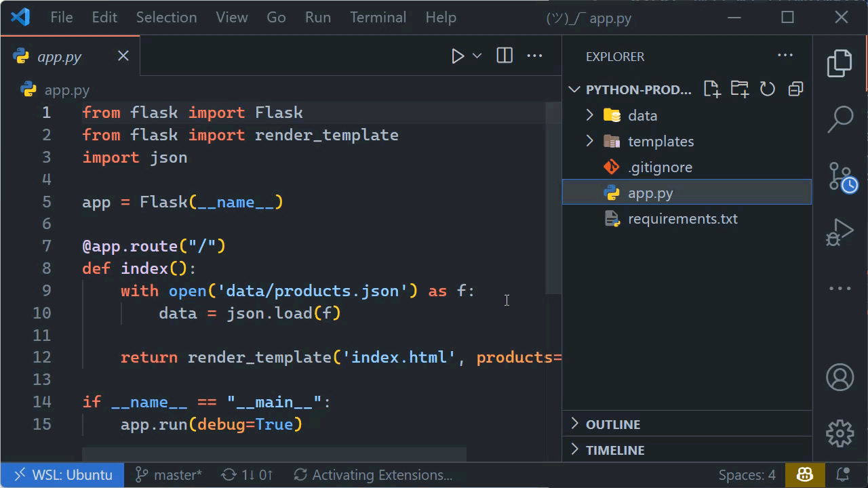This screenshot has height=488, width=868.
Task: Open the Terminal menu
Action: (378, 18)
